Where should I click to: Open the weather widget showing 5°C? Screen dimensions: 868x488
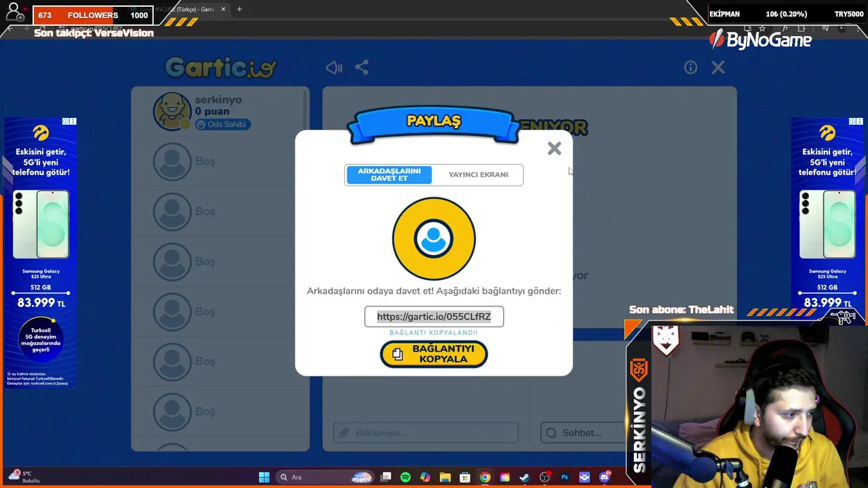(x=24, y=476)
